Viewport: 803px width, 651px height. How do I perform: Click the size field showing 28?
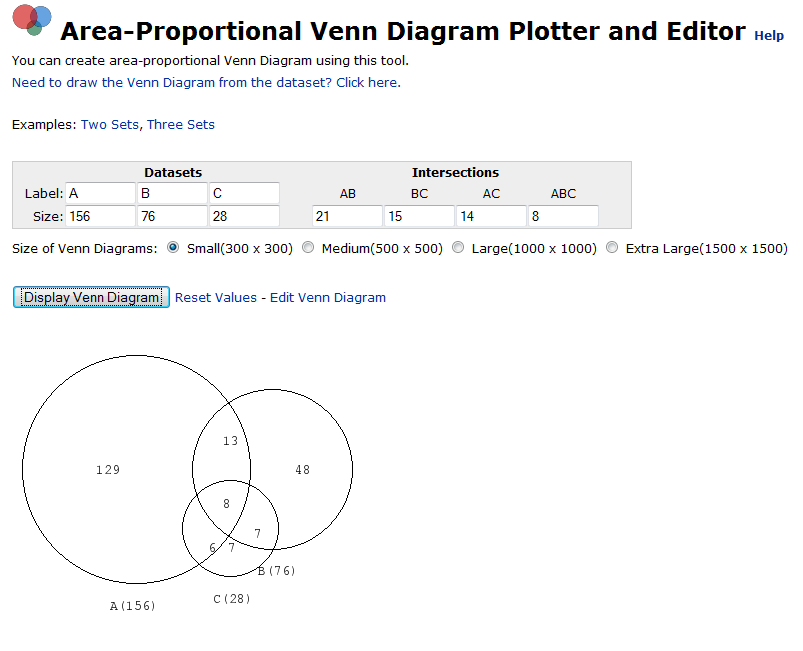244,216
